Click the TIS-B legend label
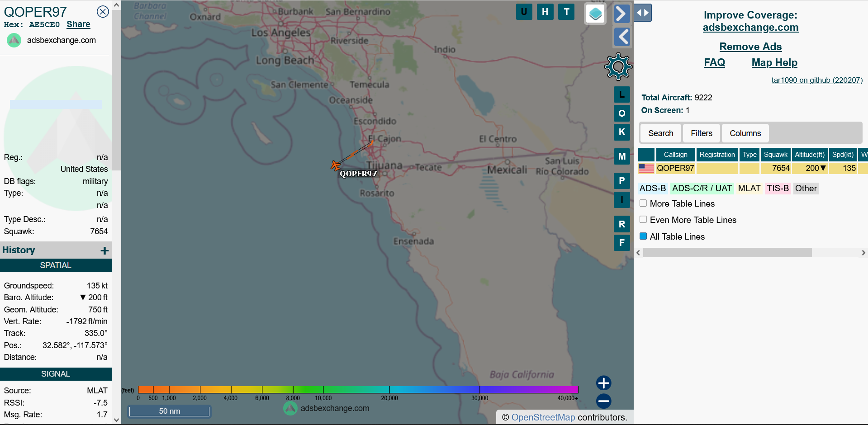 [778, 189]
